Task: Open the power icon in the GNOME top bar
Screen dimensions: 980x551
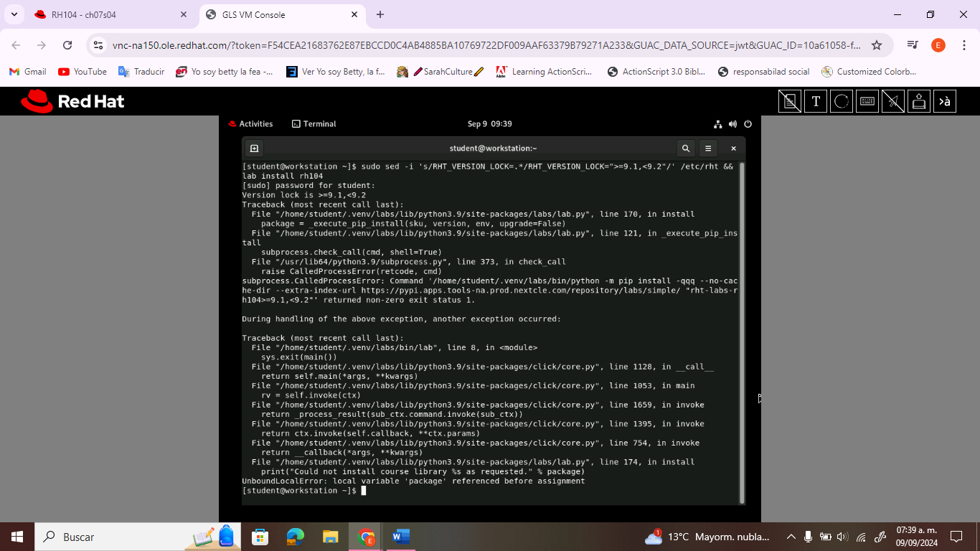Action: [748, 123]
